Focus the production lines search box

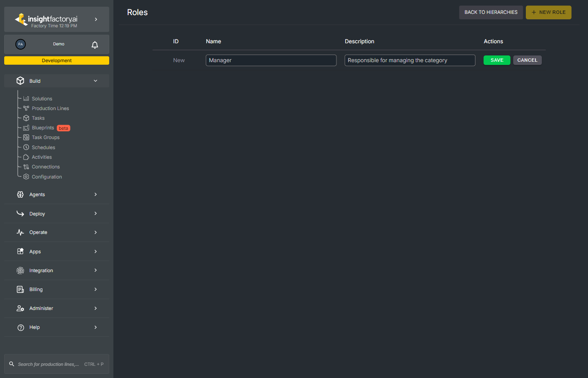coord(48,364)
